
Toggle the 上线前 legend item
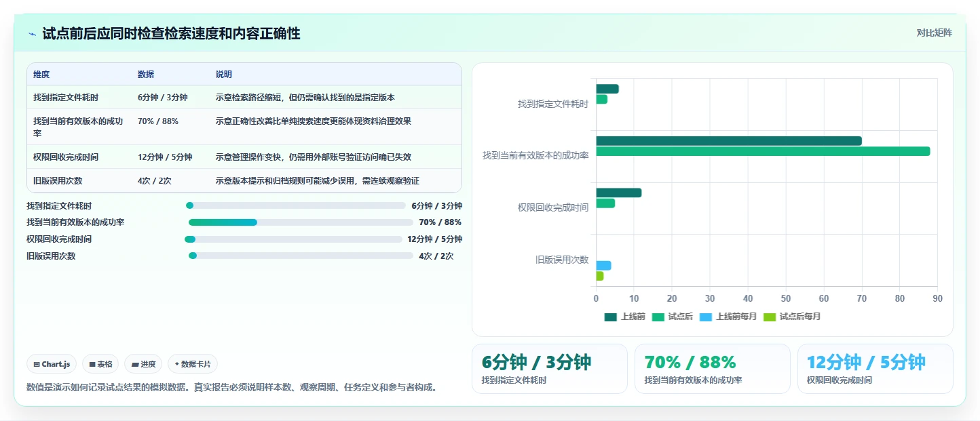(624, 317)
